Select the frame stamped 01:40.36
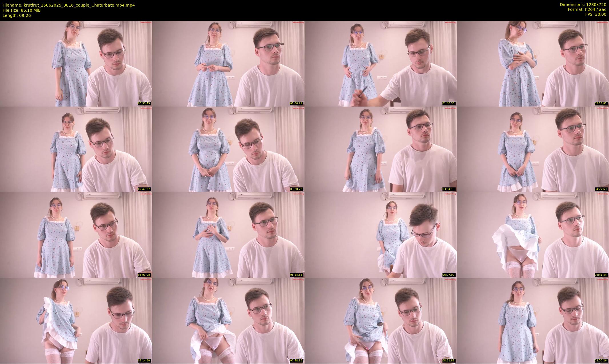The width and height of the screenshot is (609, 364). click(x=380, y=63)
